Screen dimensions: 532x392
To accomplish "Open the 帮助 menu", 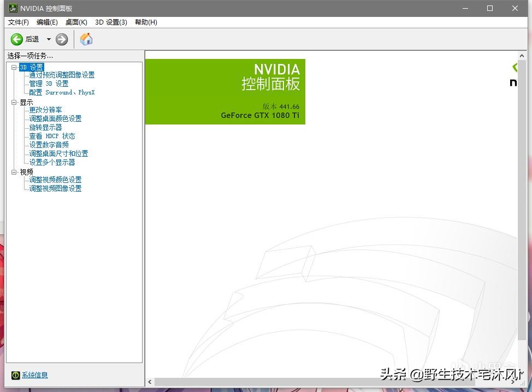I will pyautogui.click(x=145, y=22).
